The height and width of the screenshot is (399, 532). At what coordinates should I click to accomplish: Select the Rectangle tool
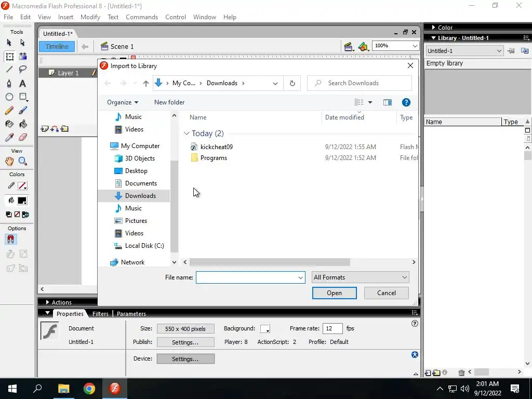23,97
